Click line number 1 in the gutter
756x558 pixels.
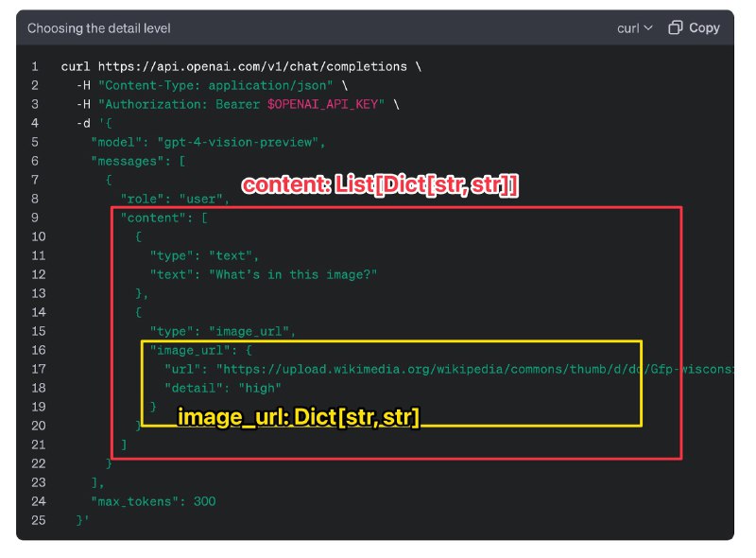35,66
